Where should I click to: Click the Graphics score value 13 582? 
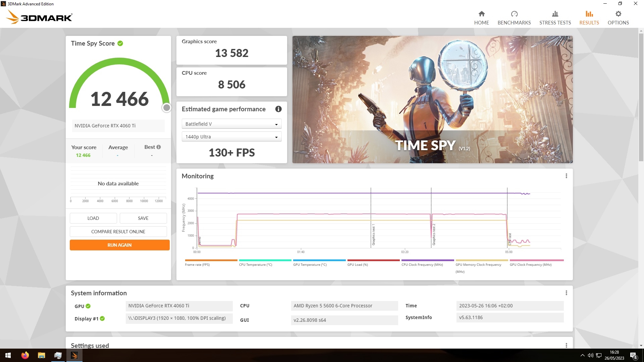click(232, 53)
